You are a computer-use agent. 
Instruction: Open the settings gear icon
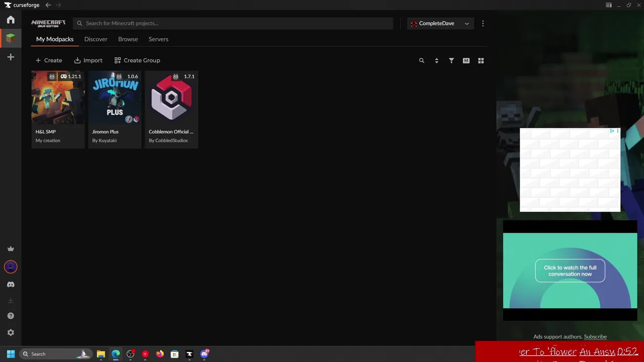tap(11, 332)
